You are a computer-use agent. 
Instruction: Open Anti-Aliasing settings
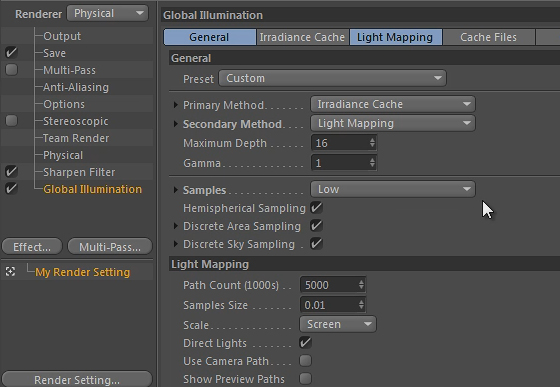tap(76, 87)
